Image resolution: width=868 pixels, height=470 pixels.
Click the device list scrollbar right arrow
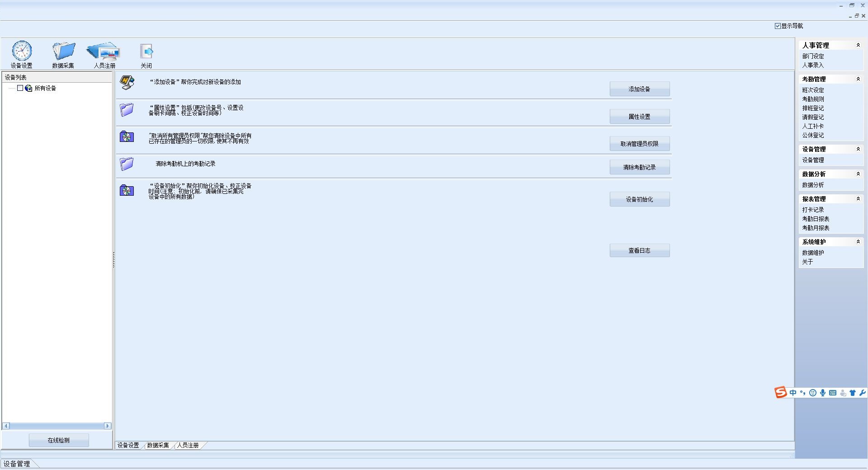click(108, 426)
